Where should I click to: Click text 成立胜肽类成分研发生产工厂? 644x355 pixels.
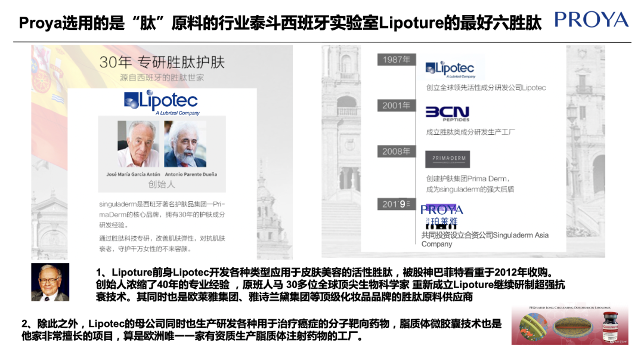[470, 132]
